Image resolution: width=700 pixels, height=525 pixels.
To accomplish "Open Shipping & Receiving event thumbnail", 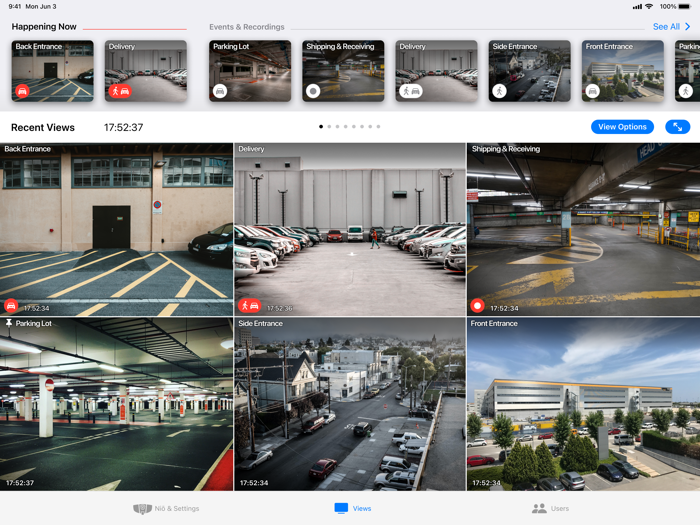I will tap(343, 71).
